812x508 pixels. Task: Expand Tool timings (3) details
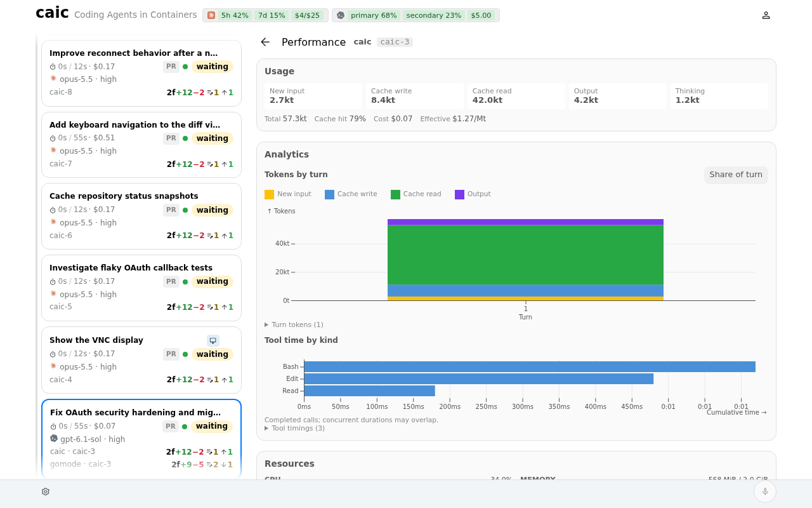point(294,428)
